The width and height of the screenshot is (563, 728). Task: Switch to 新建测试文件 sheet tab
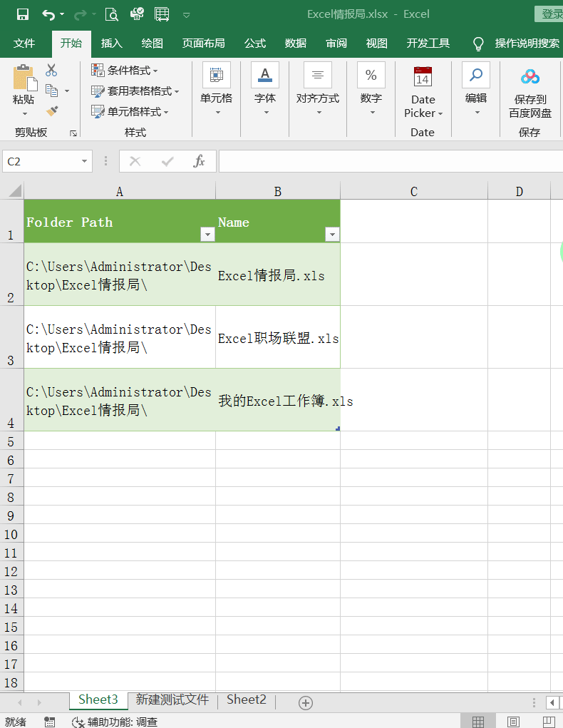172,699
